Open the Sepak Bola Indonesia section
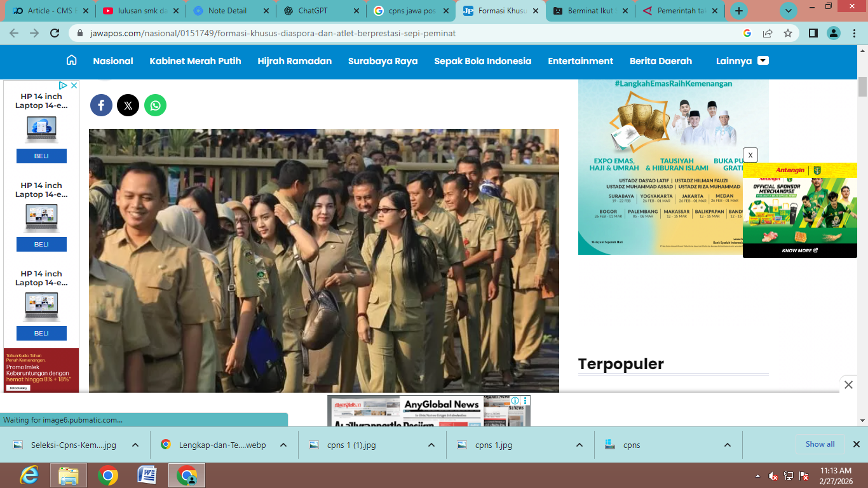This screenshot has width=868, height=488. 483,61
